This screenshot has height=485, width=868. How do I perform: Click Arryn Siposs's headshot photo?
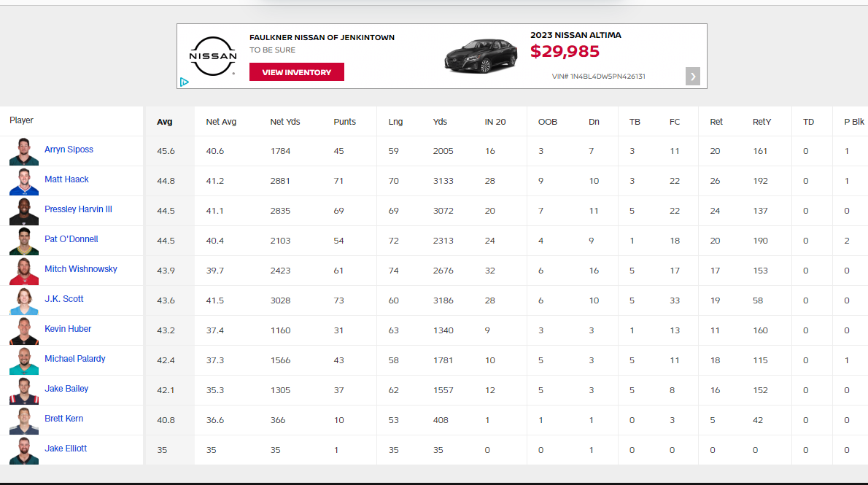point(24,151)
